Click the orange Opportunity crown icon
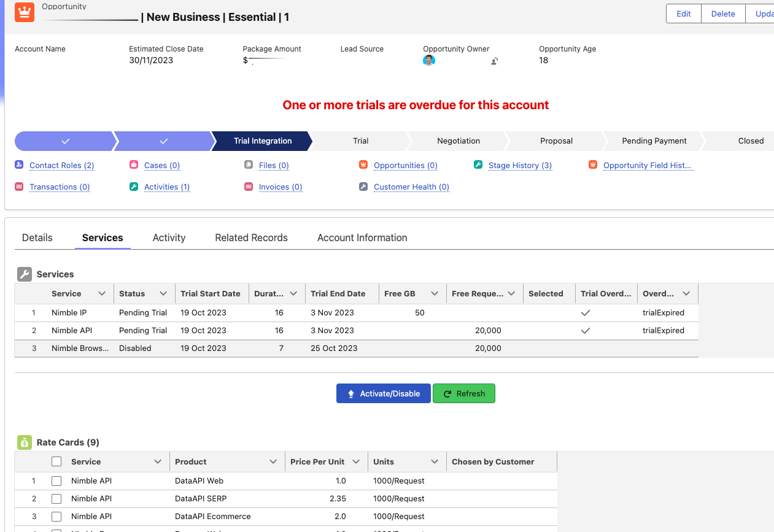This screenshot has height=532, width=774. pos(24,12)
